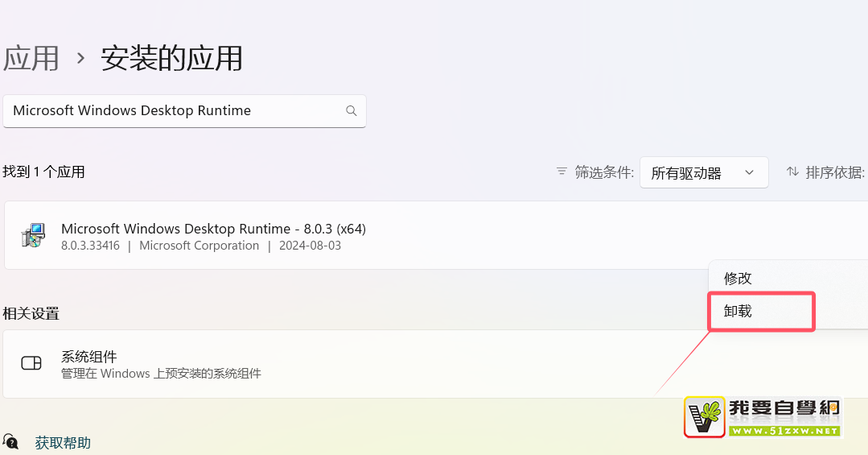Select 卸载 to uninstall the runtime

coord(738,311)
